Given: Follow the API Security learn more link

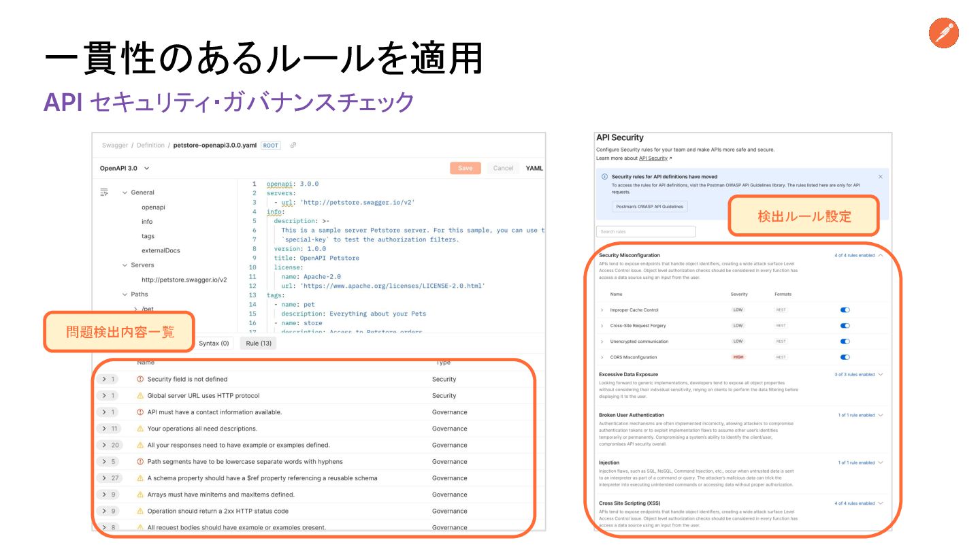Looking at the screenshot, I should coord(654,158).
